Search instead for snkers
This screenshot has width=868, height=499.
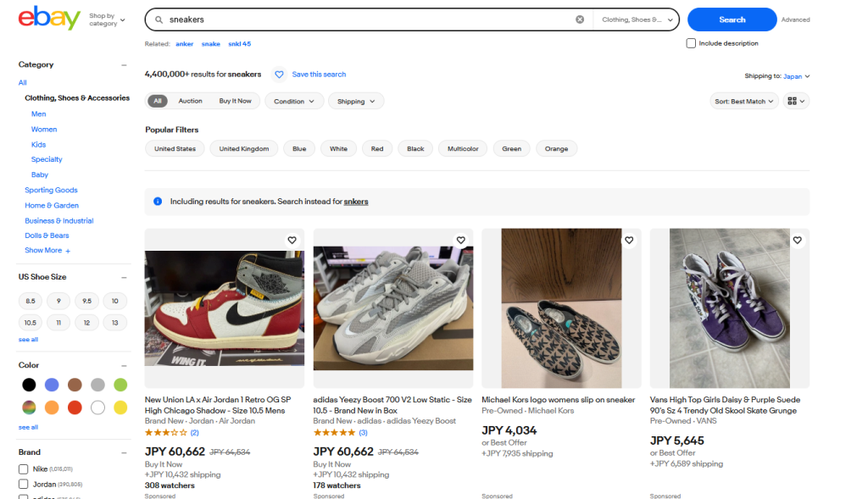tap(356, 202)
